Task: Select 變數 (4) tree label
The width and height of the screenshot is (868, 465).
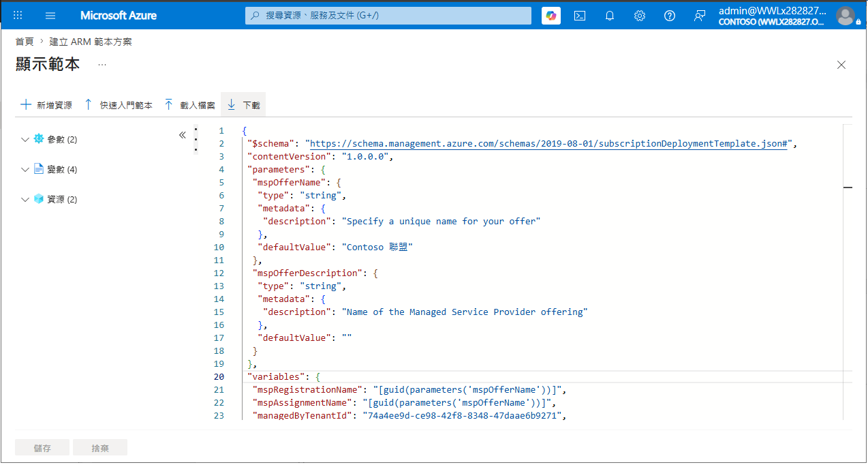Action: pos(62,170)
